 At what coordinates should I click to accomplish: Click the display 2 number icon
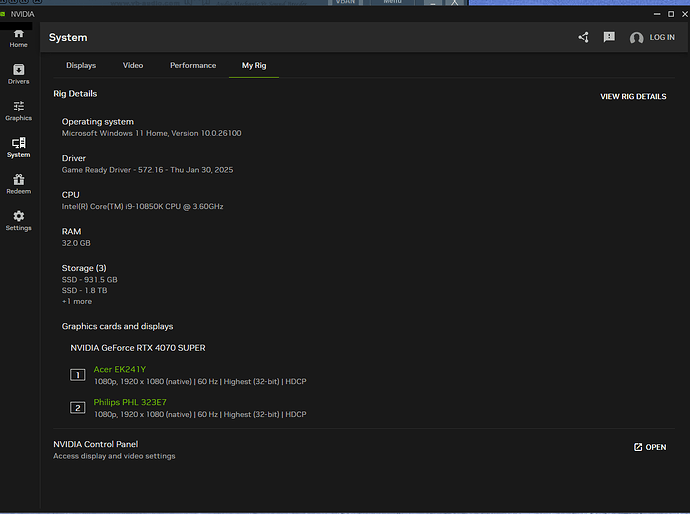(x=78, y=408)
